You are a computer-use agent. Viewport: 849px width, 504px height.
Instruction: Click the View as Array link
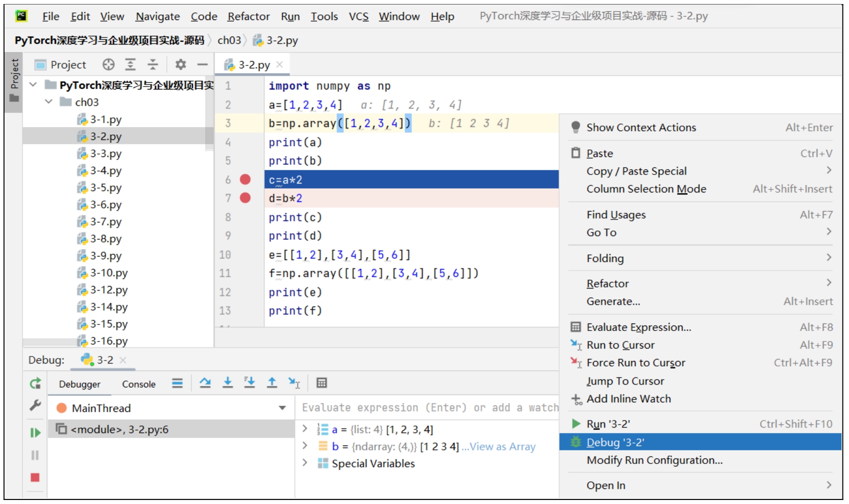pos(502,446)
